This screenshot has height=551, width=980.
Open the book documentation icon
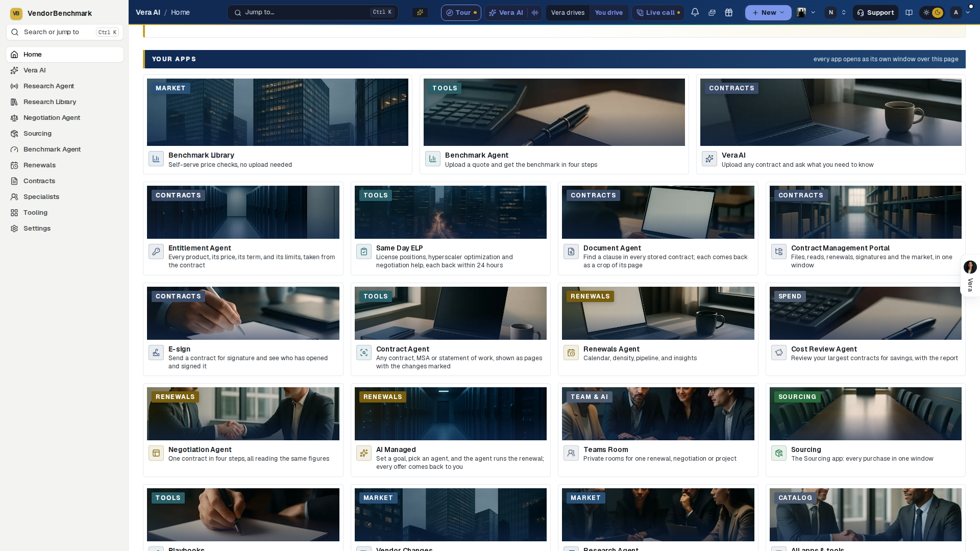pyautogui.click(x=909, y=12)
